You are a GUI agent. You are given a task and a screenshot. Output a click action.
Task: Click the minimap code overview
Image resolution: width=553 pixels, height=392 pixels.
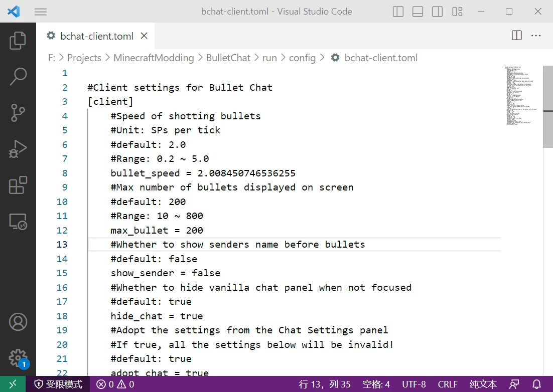[521, 95]
